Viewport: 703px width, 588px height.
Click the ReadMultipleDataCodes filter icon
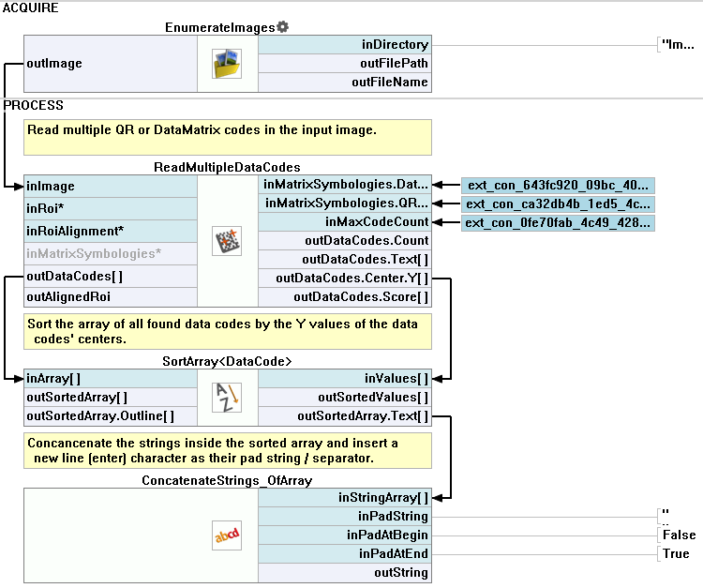[x=227, y=241]
